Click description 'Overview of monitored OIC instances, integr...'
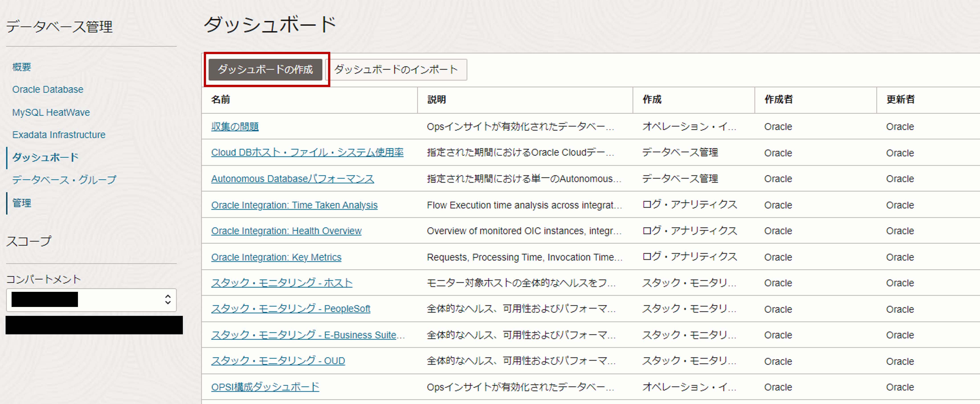This screenshot has height=404, width=980. (524, 231)
